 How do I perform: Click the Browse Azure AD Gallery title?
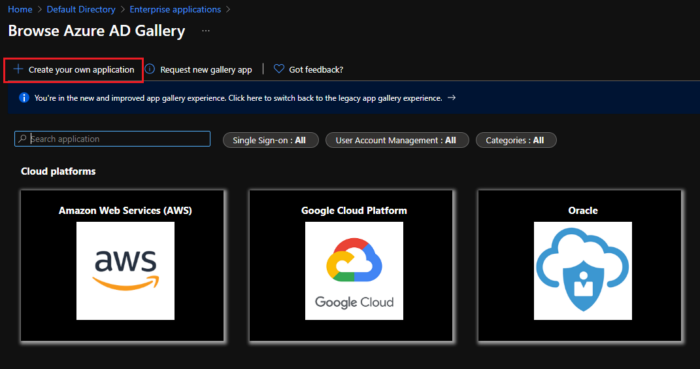point(96,31)
